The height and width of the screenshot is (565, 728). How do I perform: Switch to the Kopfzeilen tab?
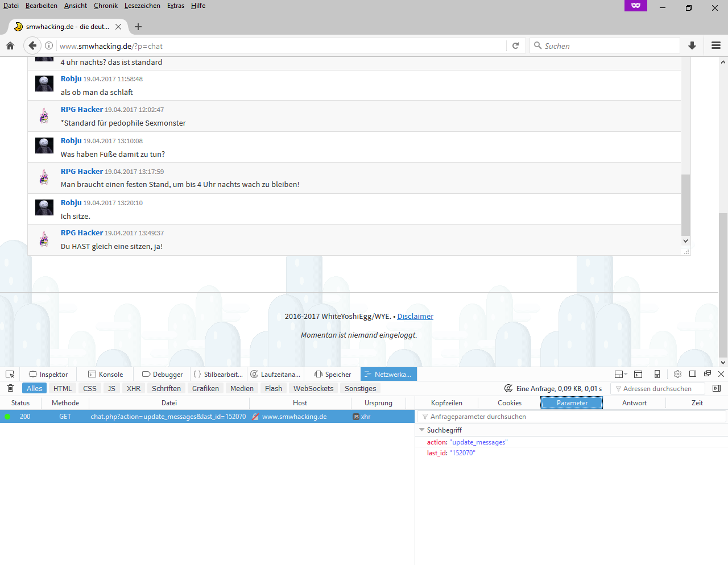[446, 403]
